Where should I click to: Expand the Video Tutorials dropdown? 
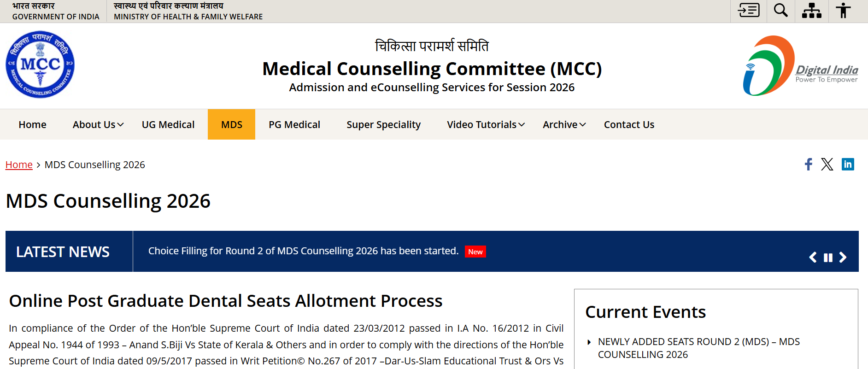point(486,124)
